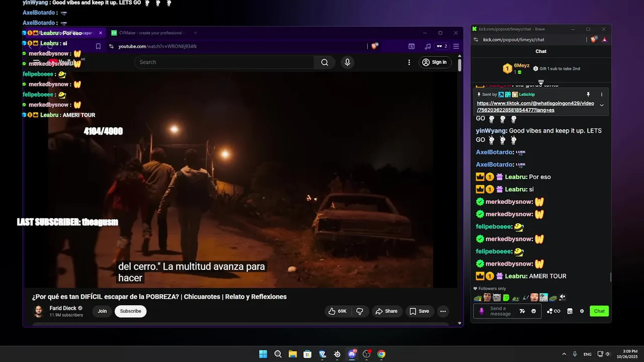This screenshot has width=644, height=362.
Task: Open the Kick shop storefront icon
Action: click(x=570, y=311)
